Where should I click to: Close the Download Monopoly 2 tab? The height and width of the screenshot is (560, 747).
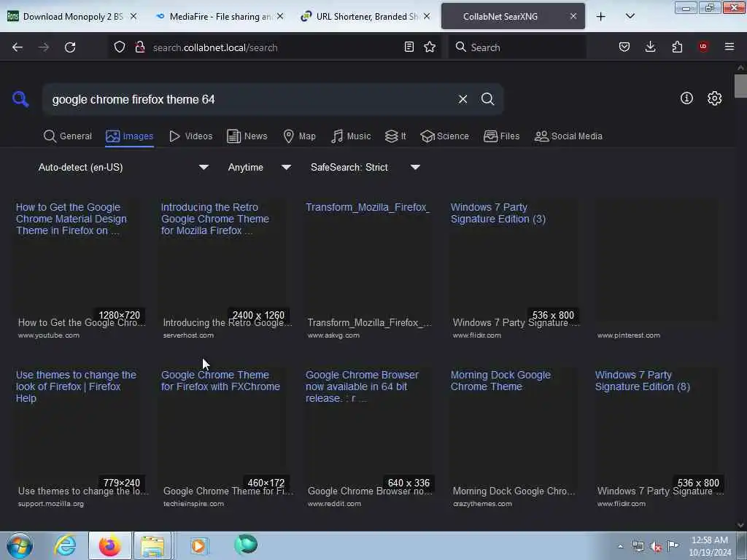tap(133, 17)
